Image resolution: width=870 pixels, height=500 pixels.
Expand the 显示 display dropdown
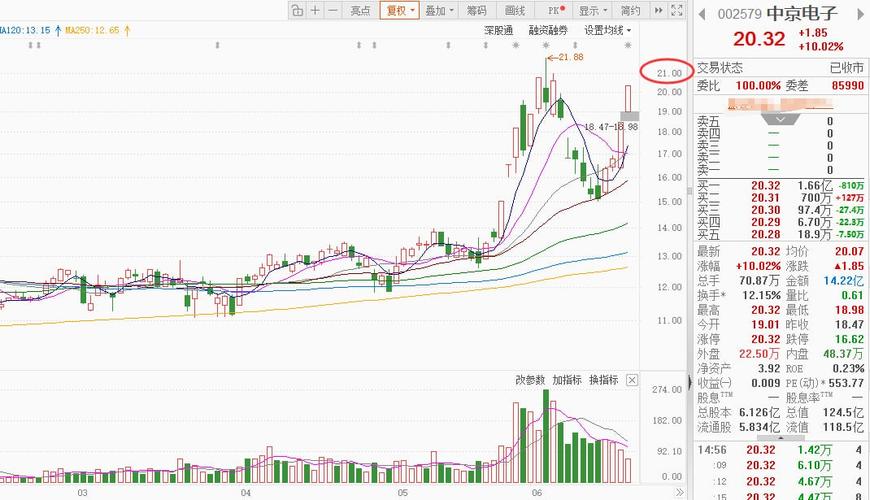click(x=593, y=10)
